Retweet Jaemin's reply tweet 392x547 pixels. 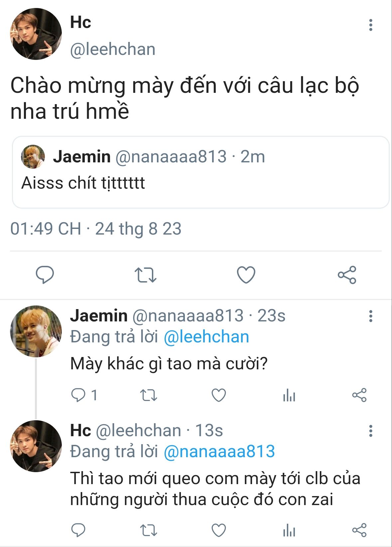pyautogui.click(x=148, y=395)
